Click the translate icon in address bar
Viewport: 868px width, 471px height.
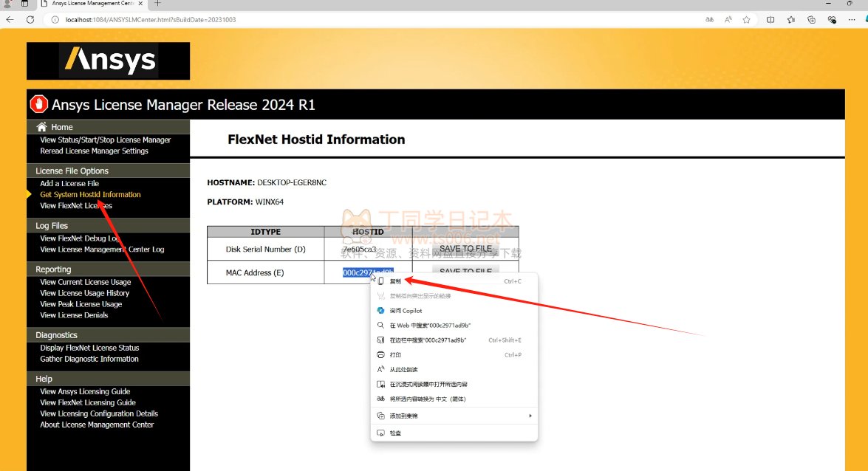[710, 20]
